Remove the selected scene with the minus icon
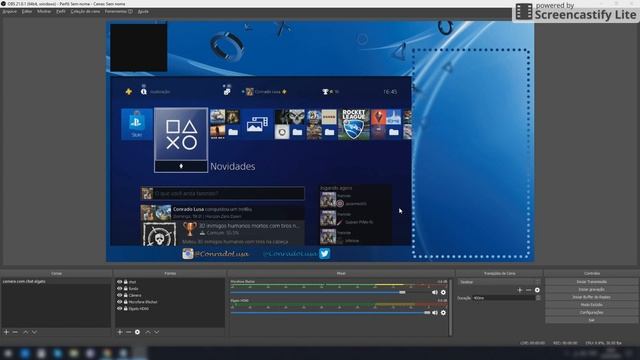The height and width of the screenshot is (360, 640). tap(15, 332)
